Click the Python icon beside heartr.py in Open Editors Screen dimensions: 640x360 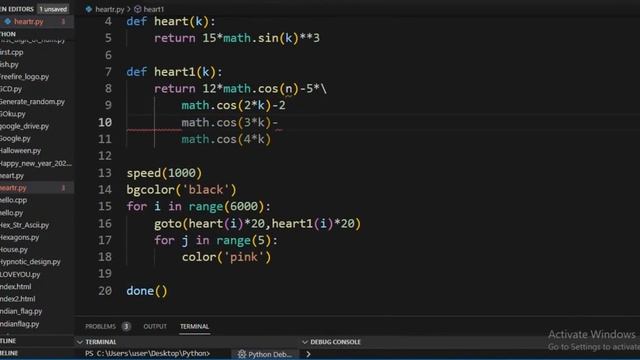point(7,22)
